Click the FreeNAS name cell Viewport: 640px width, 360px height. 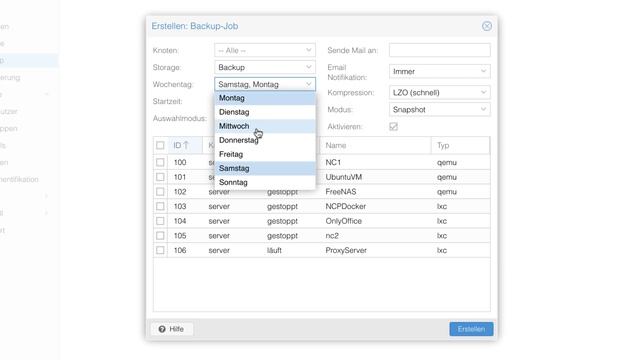click(341, 192)
